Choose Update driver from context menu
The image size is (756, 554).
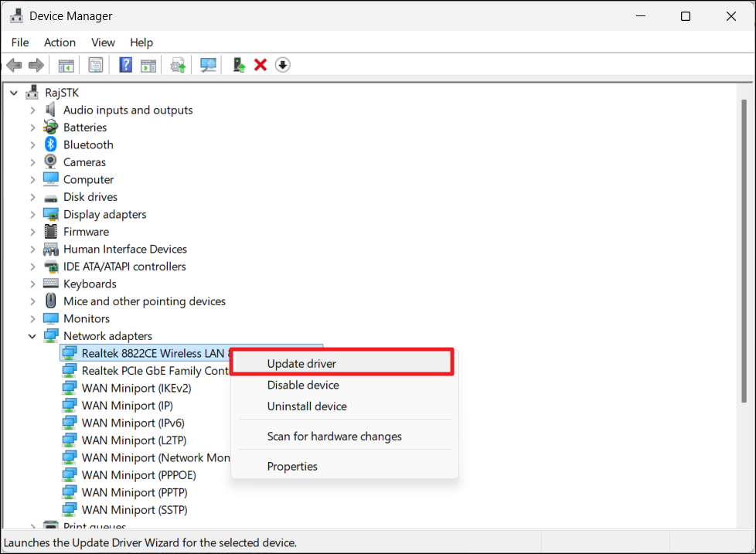(x=301, y=363)
